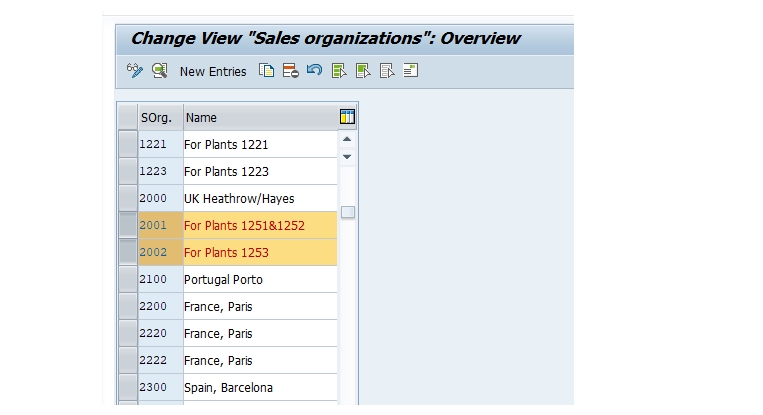Click the sales org cell 2001
Viewport: 763px width, 415px height.
tap(161, 225)
